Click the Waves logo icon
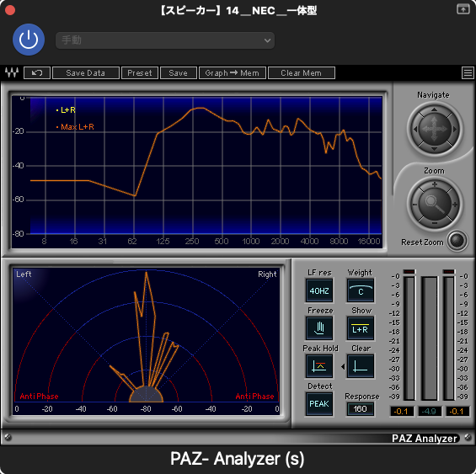 click(12, 73)
